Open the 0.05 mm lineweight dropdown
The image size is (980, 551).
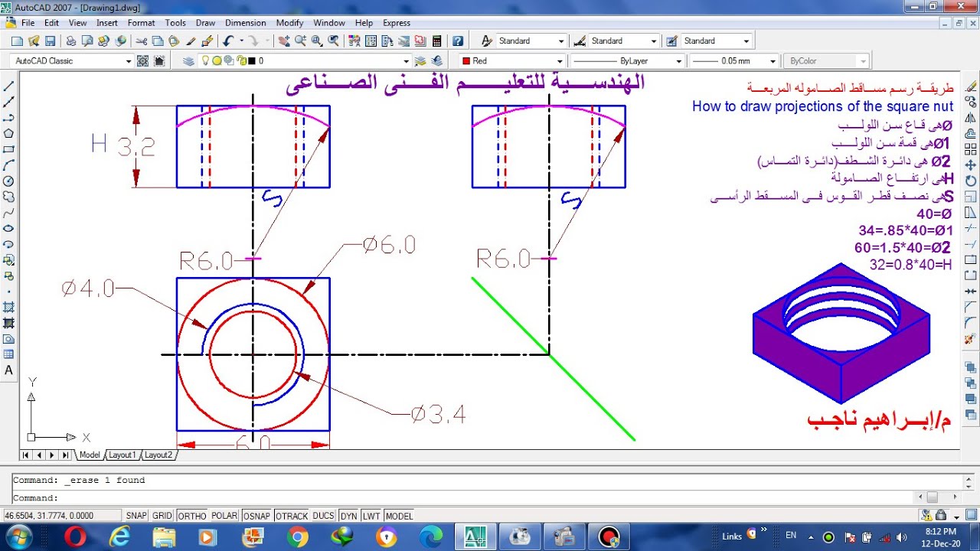point(734,61)
